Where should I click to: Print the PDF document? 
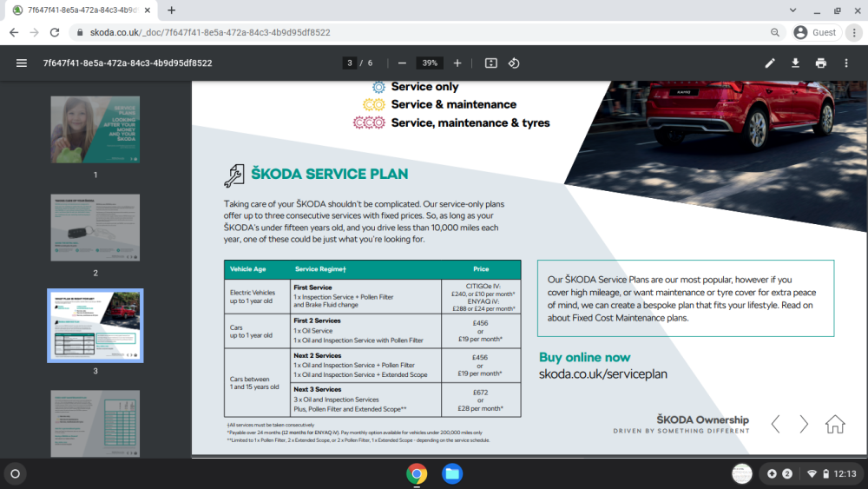[821, 63]
